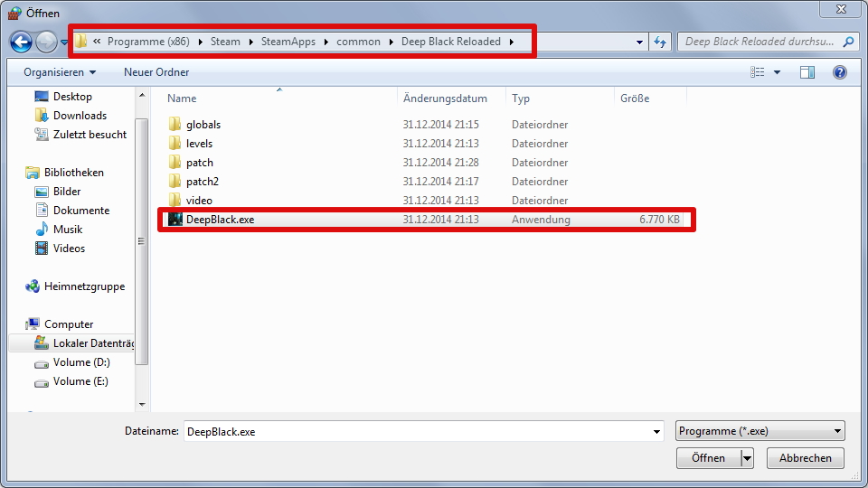Close the Öffnen dialog window
Viewport: 868px width, 488px height.
click(842, 9)
